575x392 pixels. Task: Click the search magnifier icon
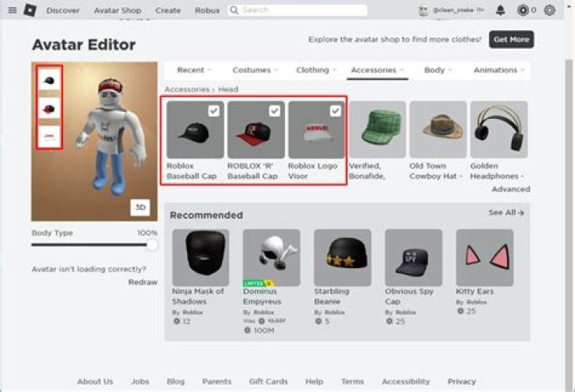coord(234,10)
